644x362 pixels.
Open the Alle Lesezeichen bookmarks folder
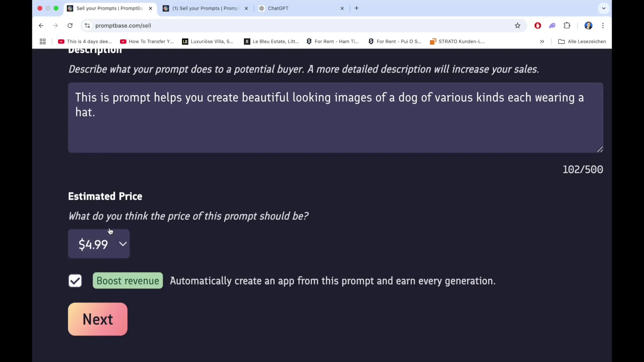pos(582,42)
